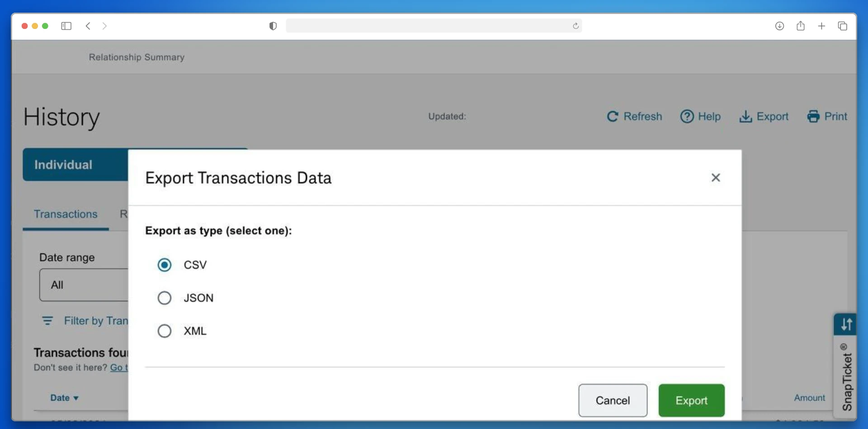This screenshot has width=868, height=429.
Task: Switch to the Transactions tab
Action: [66, 214]
